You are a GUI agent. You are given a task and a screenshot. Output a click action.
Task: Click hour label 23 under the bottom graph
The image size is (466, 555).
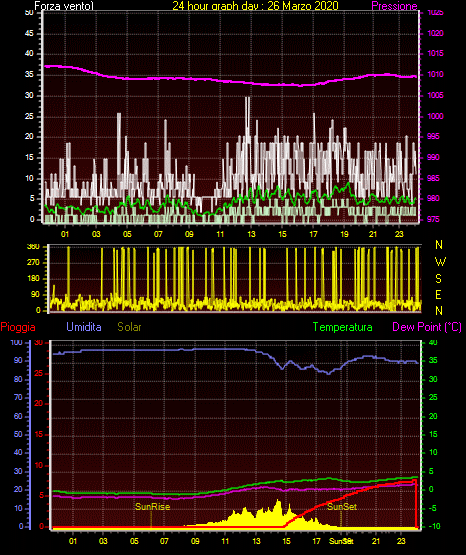[x=401, y=541]
